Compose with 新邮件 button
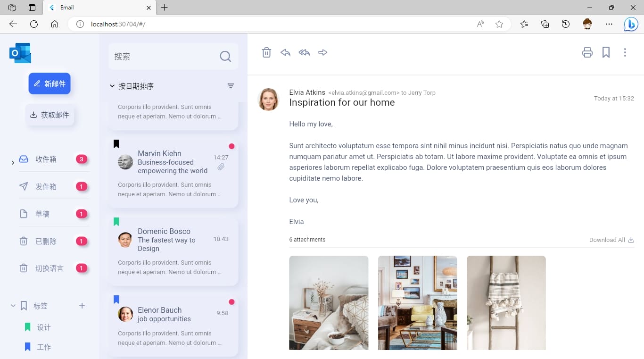Viewport: 644px width, 359px height. 50,83
